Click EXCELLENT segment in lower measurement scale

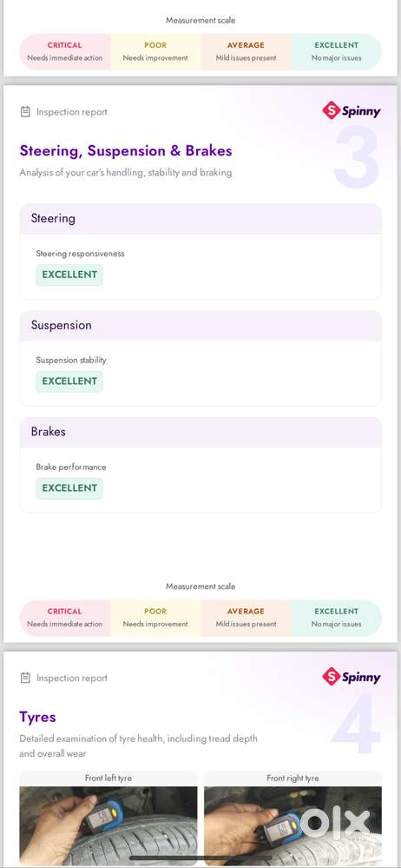click(x=336, y=618)
